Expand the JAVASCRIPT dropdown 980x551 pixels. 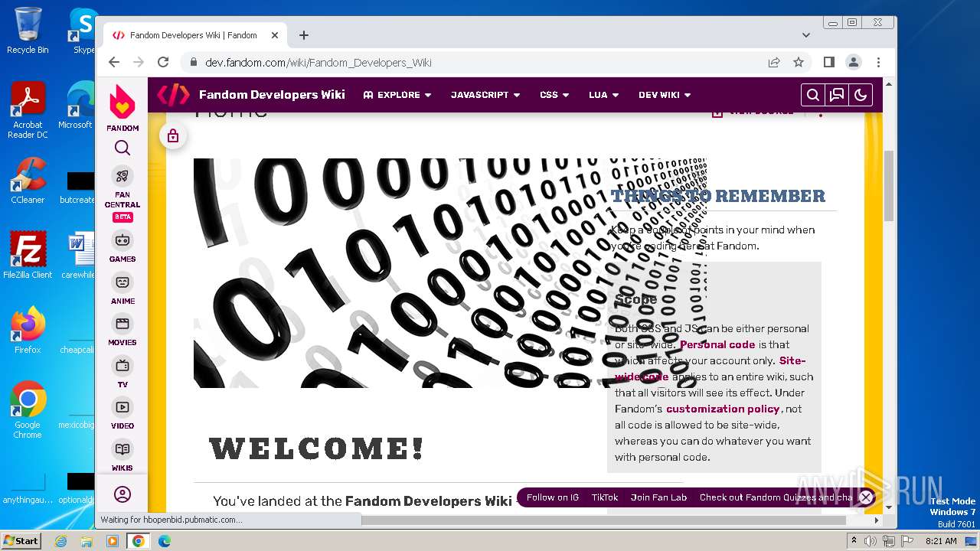coord(485,95)
